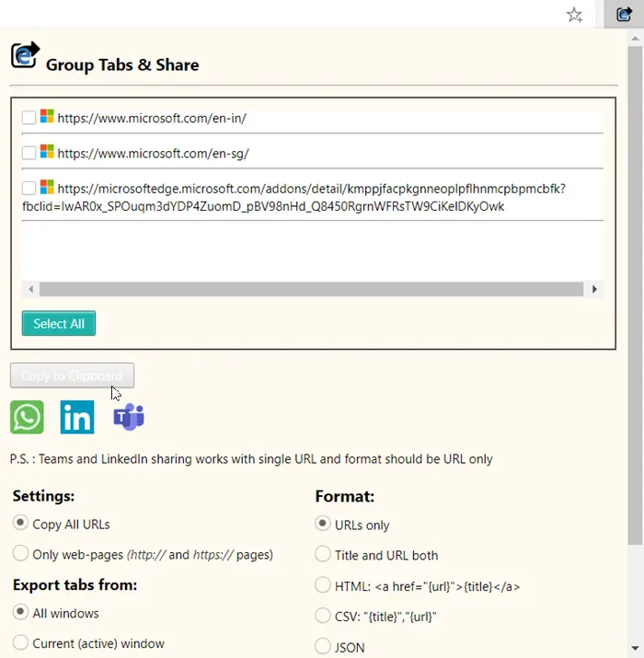This screenshot has height=658, width=644.
Task: Click the "Format:" heading
Action: pyautogui.click(x=345, y=496)
